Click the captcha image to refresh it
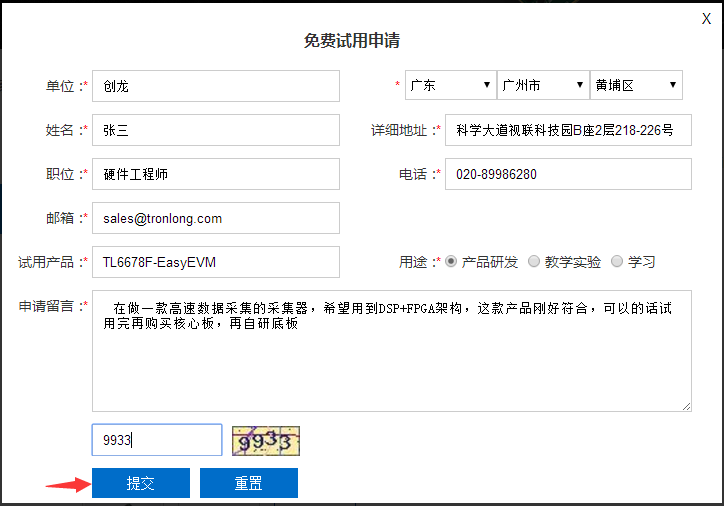The width and height of the screenshot is (724, 506). (266, 440)
